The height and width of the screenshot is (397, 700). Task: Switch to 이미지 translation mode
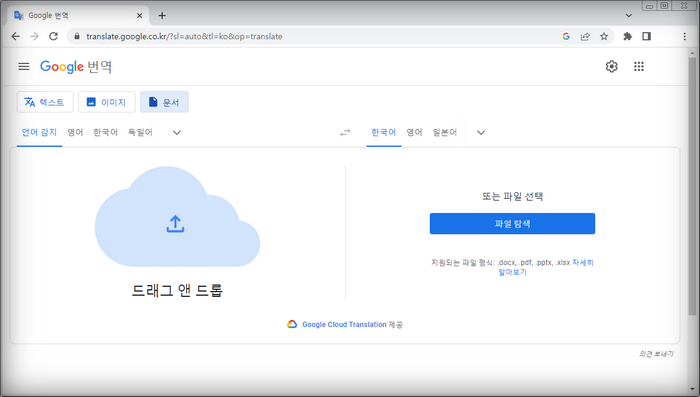click(107, 102)
